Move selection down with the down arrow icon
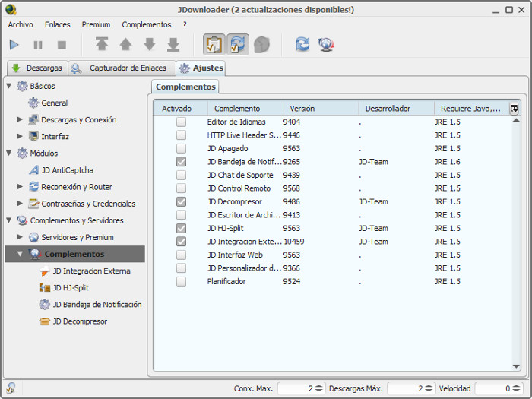The image size is (532, 399). (x=150, y=44)
